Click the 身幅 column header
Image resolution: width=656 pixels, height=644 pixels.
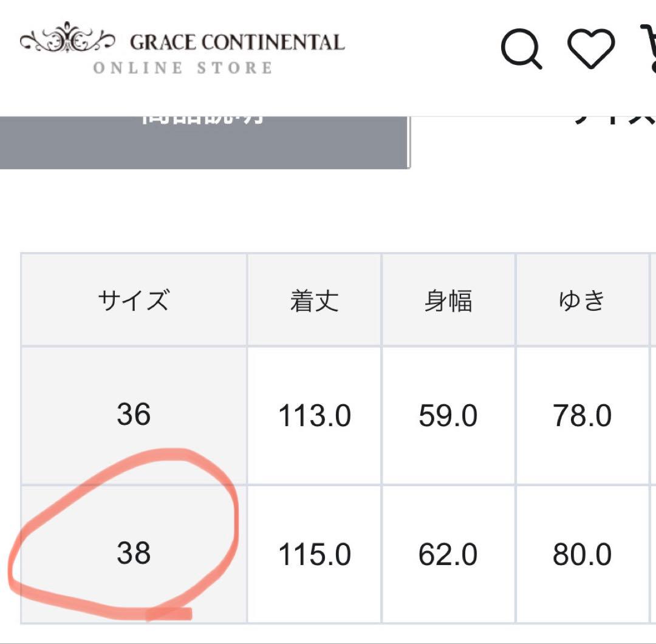click(x=448, y=299)
